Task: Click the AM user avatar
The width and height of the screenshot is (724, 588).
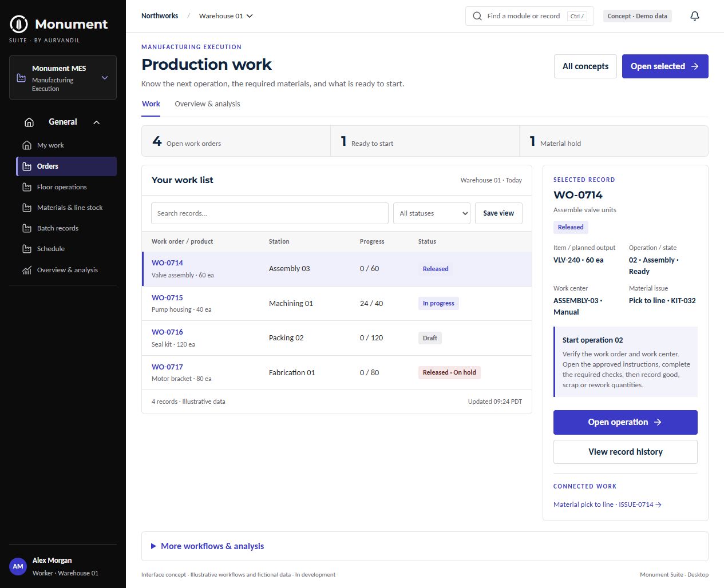Action: pyautogui.click(x=18, y=566)
